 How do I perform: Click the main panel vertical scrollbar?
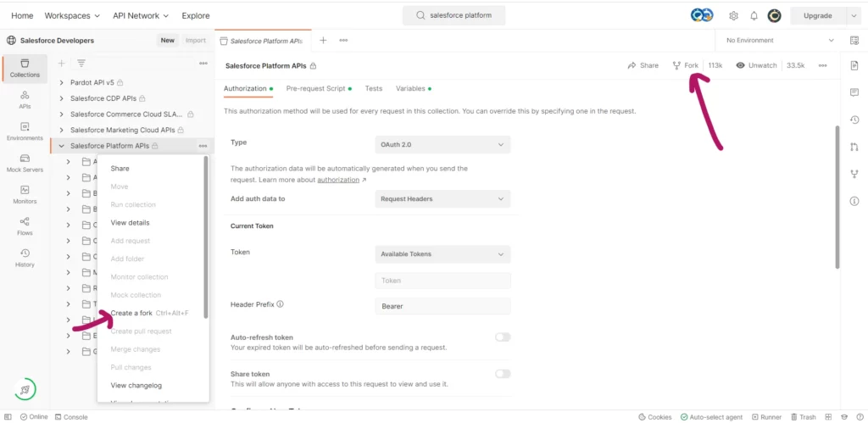pos(837,197)
